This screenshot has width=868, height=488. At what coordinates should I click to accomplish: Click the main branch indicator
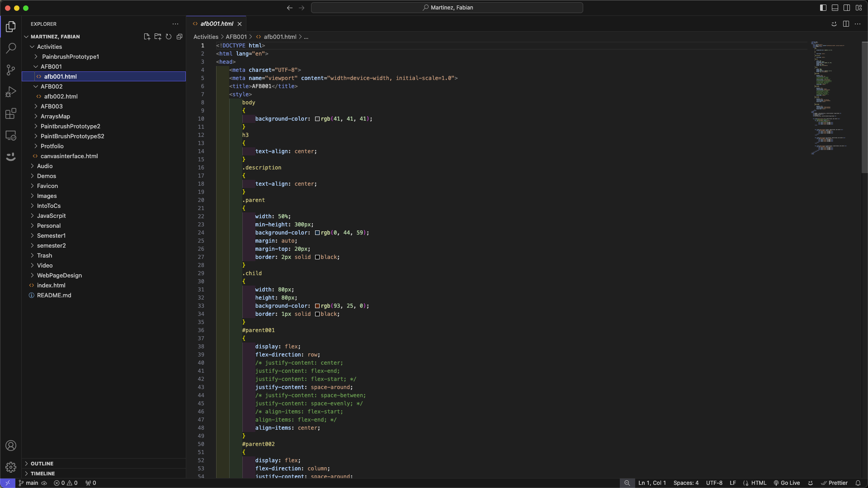click(28, 483)
